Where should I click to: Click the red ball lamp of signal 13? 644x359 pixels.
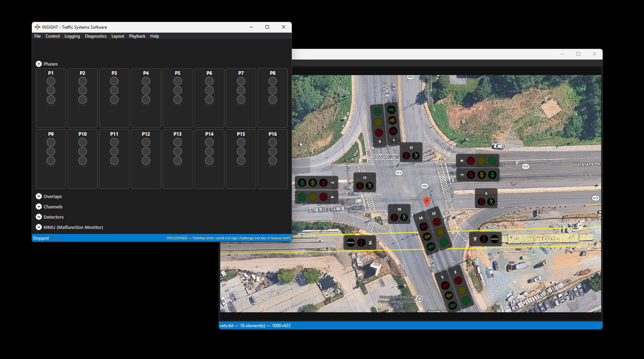[437, 222]
